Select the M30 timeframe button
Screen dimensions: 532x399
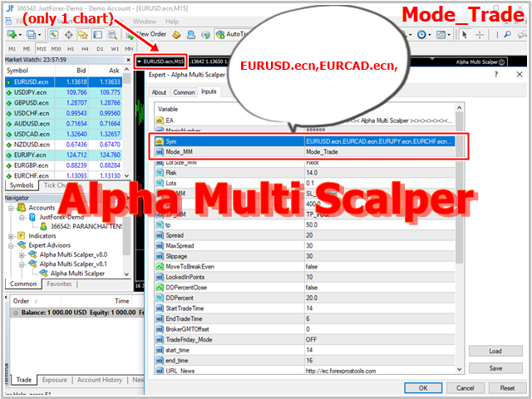tap(56, 49)
